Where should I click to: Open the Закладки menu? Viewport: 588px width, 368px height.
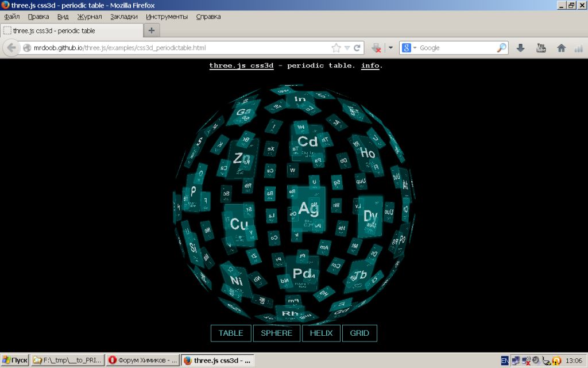[124, 17]
